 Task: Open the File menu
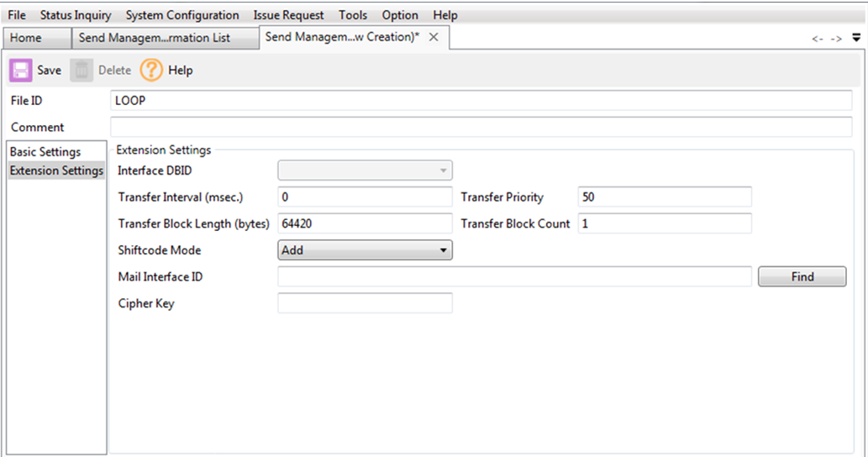tap(17, 15)
